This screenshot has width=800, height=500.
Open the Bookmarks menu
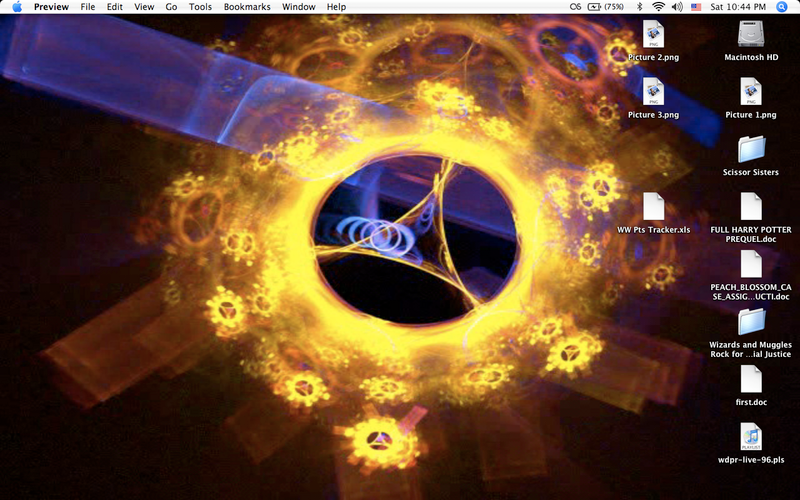click(247, 7)
